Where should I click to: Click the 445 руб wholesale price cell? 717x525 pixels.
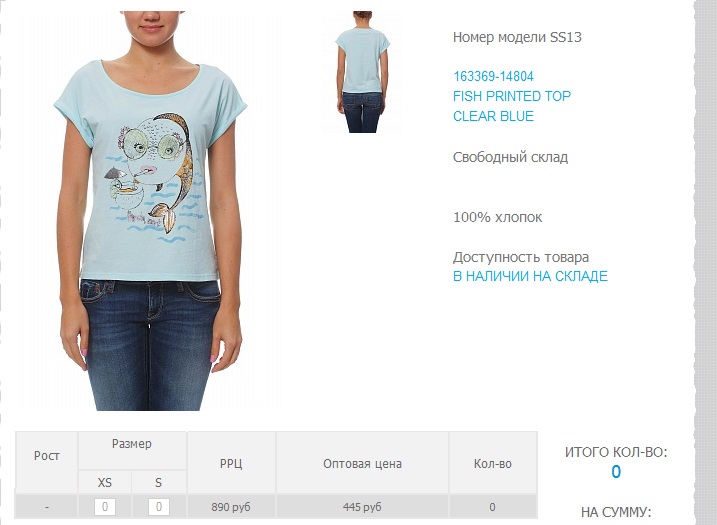click(363, 507)
